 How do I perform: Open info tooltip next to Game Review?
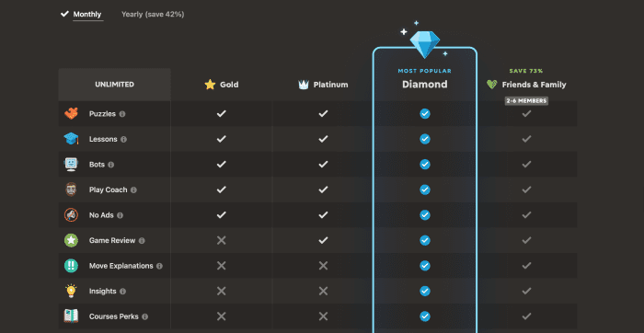click(142, 241)
